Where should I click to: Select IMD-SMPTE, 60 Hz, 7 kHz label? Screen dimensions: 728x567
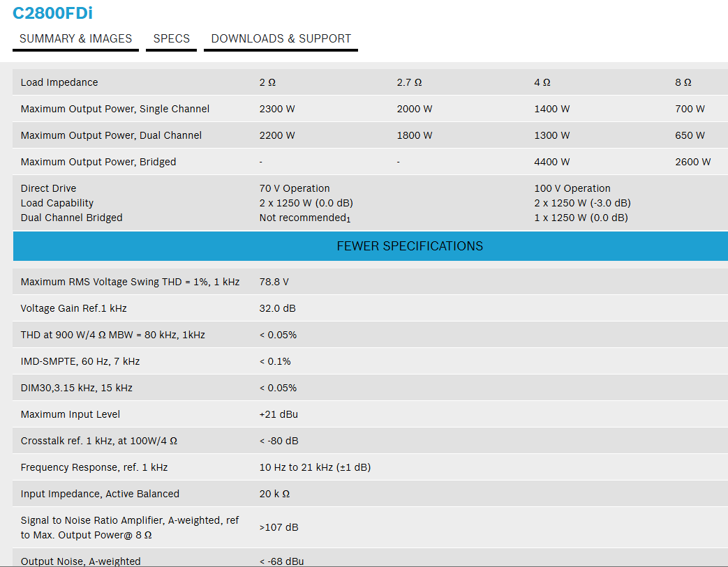tap(80, 361)
